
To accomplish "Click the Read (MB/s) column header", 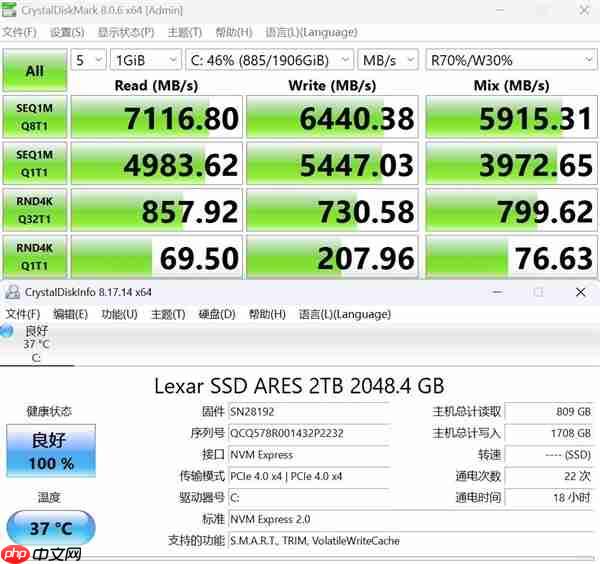I will tap(157, 85).
